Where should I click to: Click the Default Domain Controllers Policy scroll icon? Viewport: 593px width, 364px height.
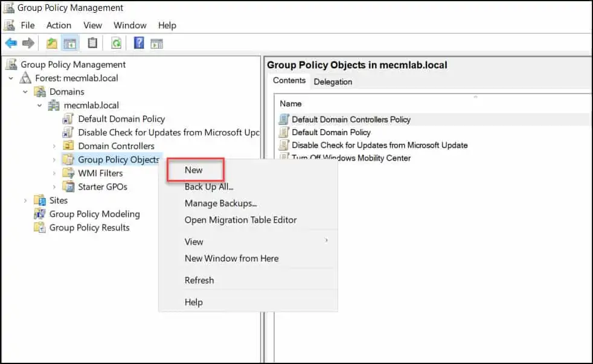tap(284, 119)
